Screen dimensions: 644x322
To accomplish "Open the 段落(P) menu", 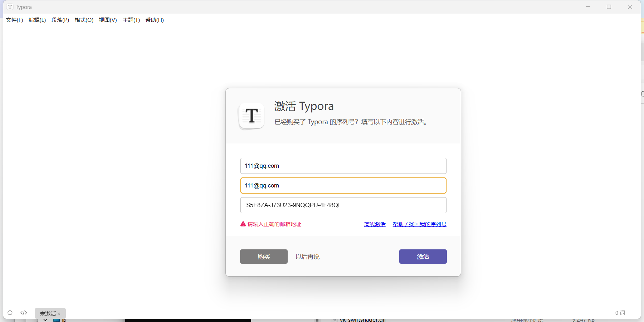I will pyautogui.click(x=60, y=20).
